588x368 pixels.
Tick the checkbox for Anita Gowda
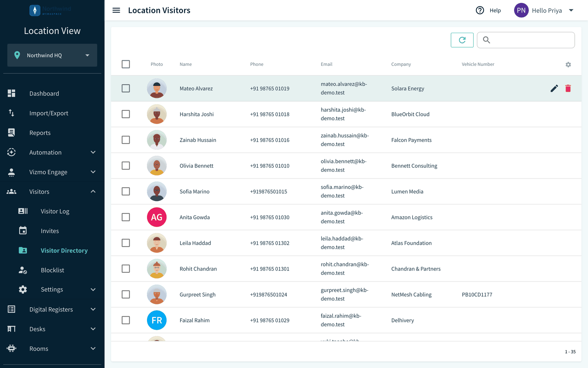[126, 217]
